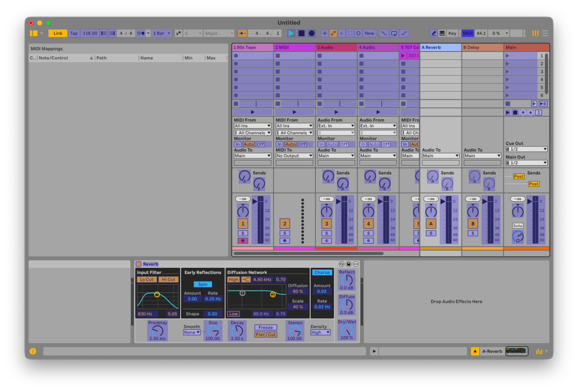Image resolution: width=578 pixels, height=392 pixels.
Task: Open the Reverb Density High dropdown
Action: pos(320,332)
